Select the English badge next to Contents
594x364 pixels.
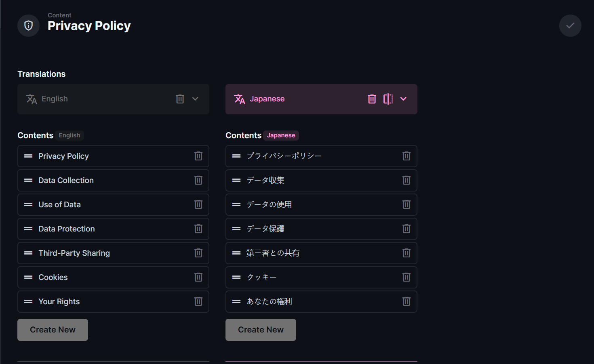point(69,135)
